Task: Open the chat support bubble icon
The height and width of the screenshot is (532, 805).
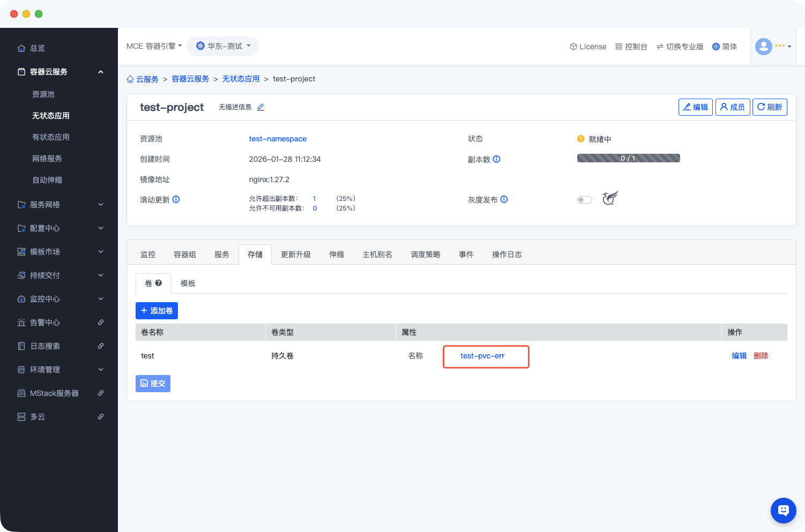Action: [783, 511]
